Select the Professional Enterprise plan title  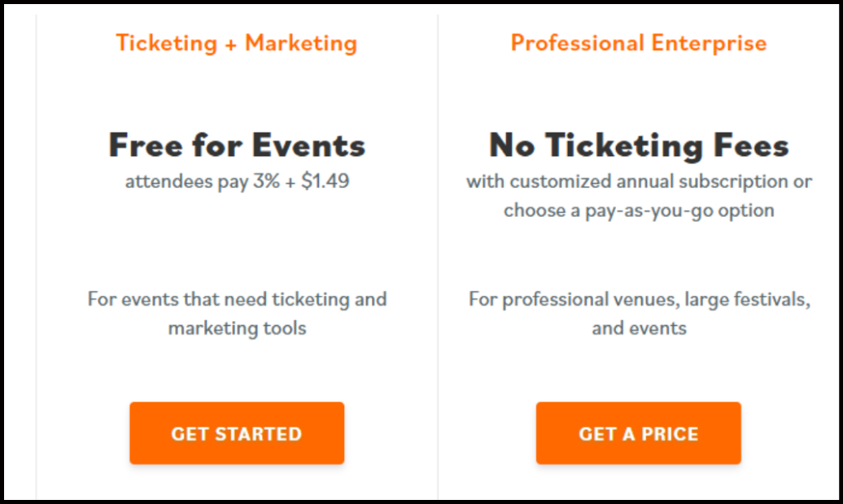639,43
